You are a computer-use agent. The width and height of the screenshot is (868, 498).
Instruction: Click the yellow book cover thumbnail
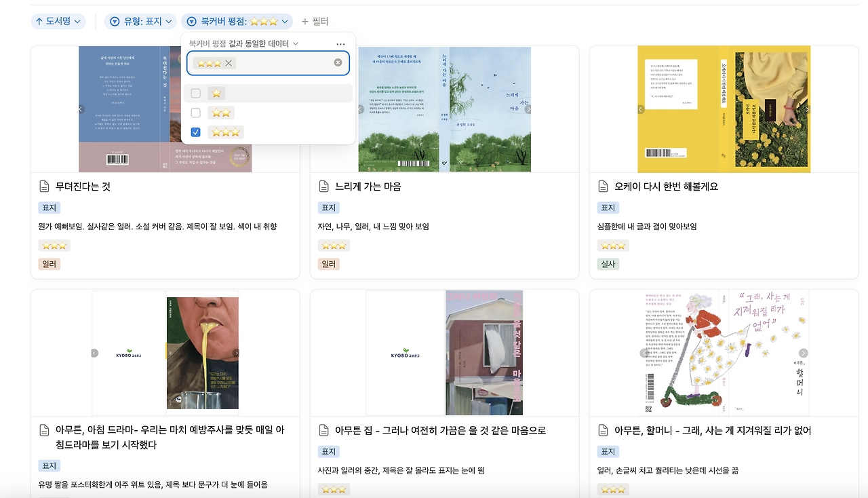click(722, 109)
